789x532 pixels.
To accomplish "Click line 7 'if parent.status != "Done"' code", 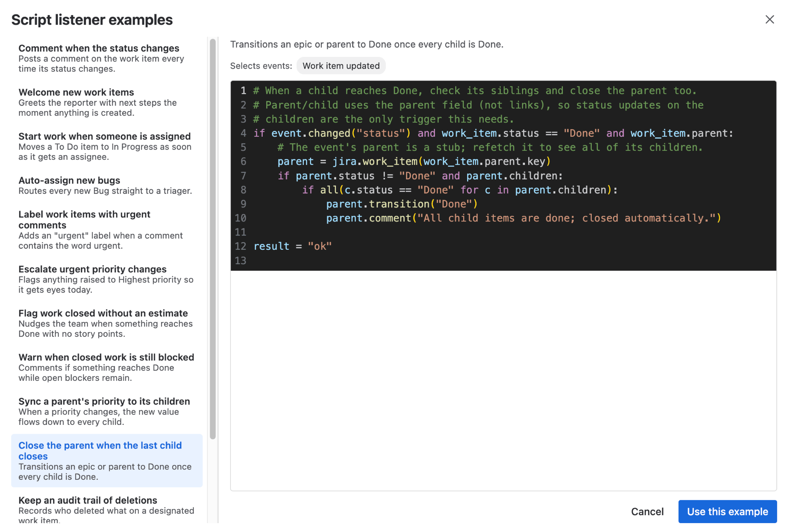I will pyautogui.click(x=420, y=176).
